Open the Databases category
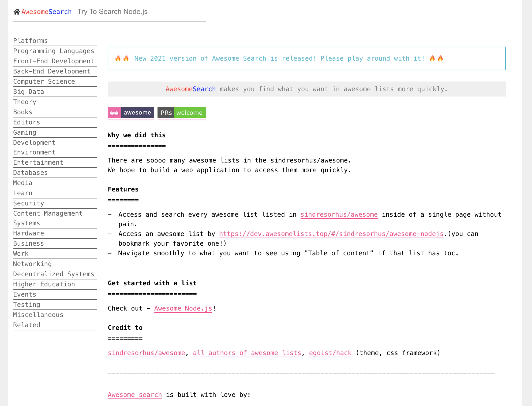Viewport: 532px width, 406px height. (x=31, y=173)
